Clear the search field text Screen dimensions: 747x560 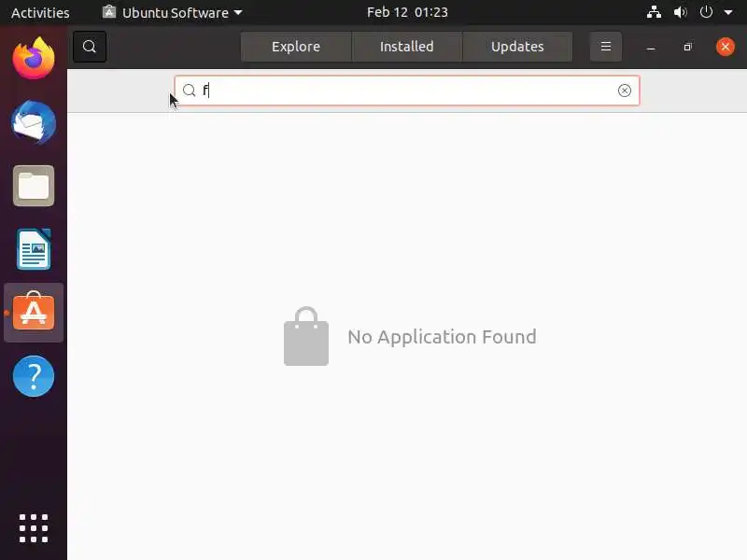click(624, 91)
